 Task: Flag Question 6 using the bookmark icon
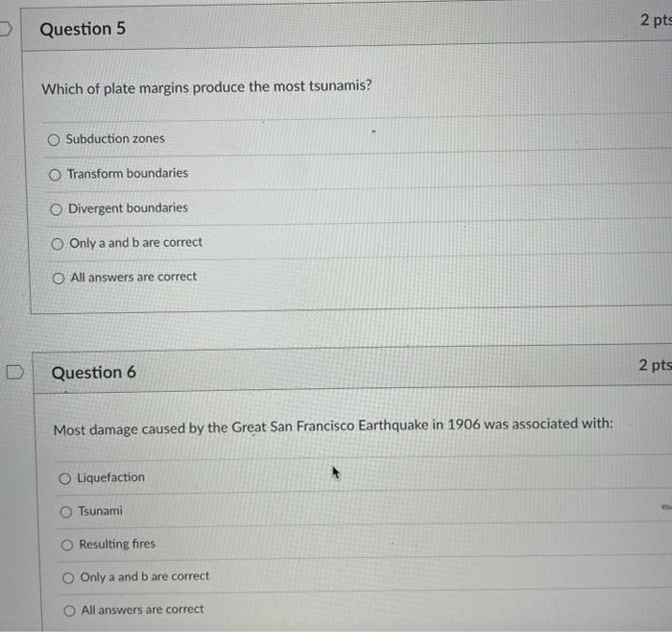point(15,372)
